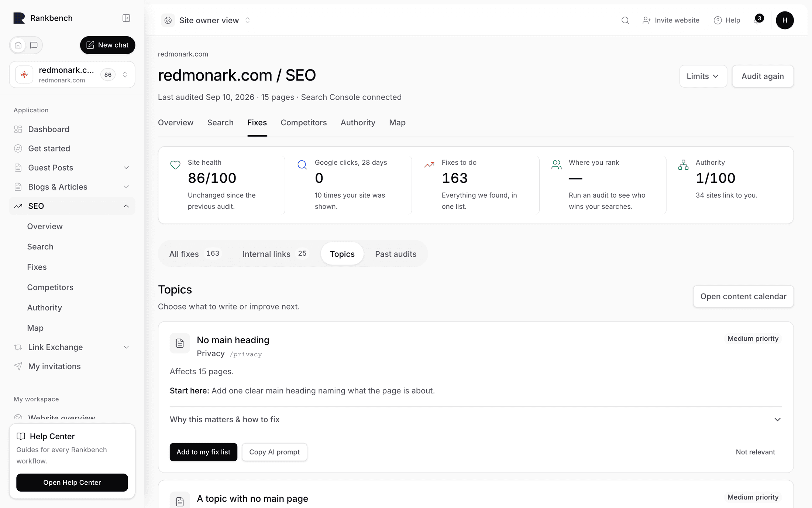Expand the Guest Posts menu
Viewport: 812px width, 508px height.
click(x=72, y=168)
